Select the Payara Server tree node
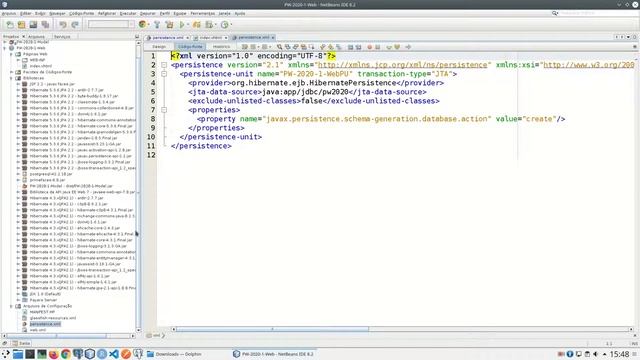The image size is (640, 360). click(x=43, y=300)
